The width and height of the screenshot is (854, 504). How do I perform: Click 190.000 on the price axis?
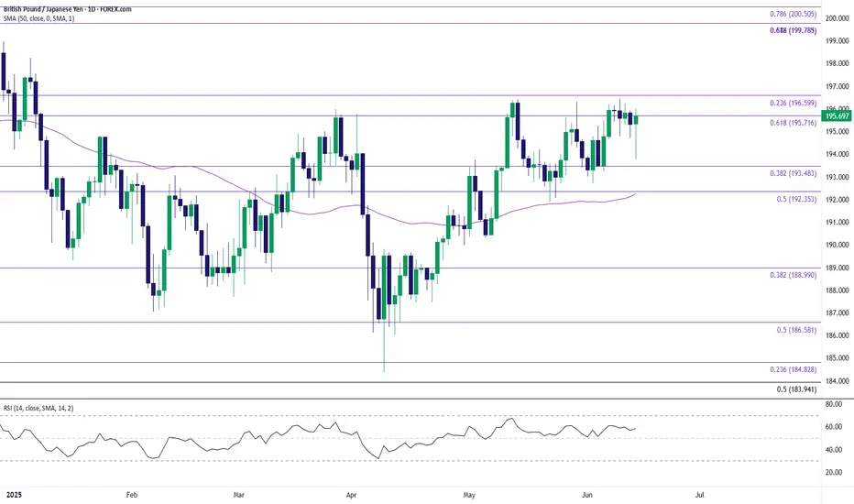[x=838, y=246]
